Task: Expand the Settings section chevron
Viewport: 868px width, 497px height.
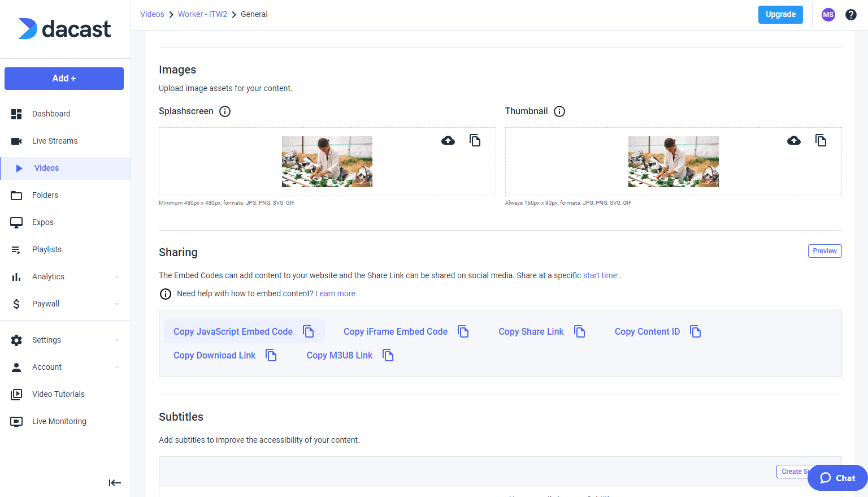Action: [x=117, y=340]
